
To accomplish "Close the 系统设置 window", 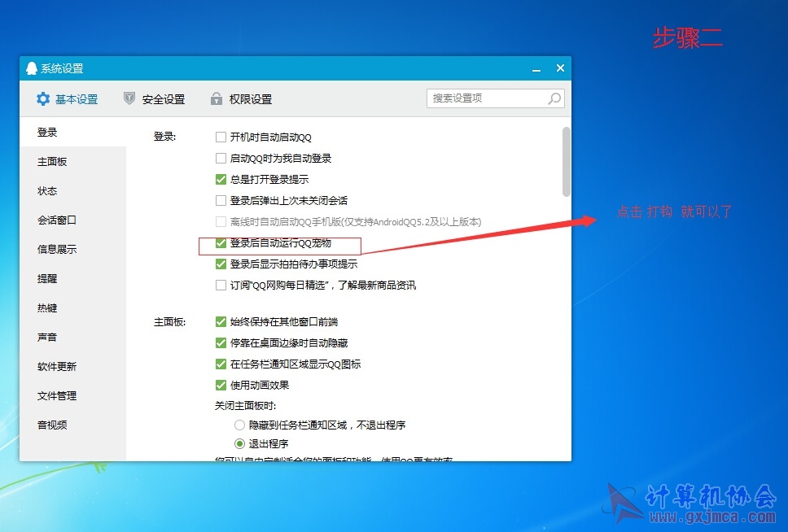I will [560, 68].
